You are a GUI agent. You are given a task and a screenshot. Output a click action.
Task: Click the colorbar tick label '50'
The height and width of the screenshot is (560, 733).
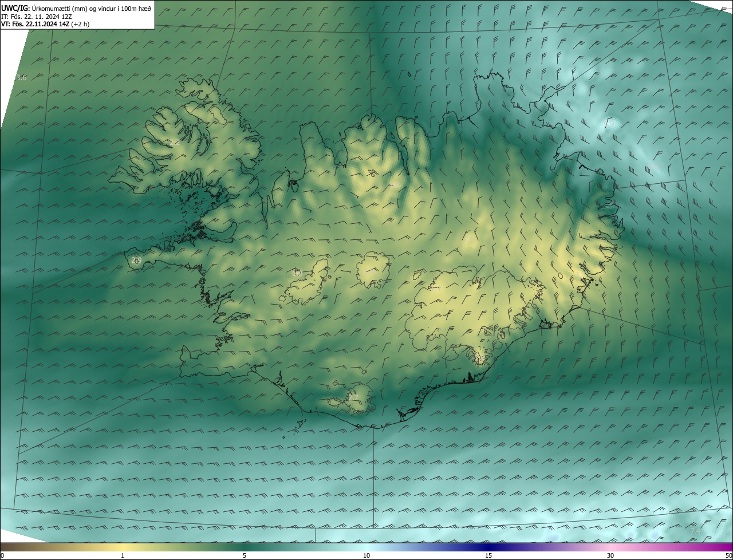[728, 555]
